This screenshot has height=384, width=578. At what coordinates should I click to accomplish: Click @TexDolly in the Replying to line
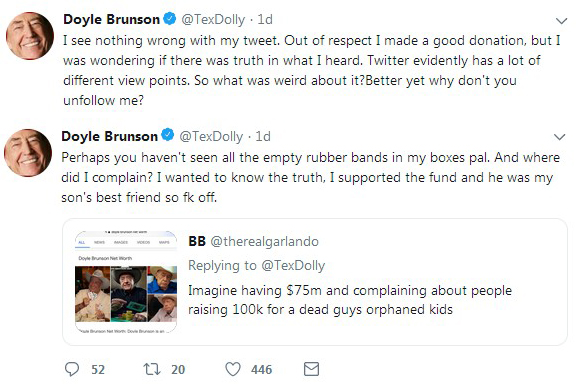pos(293,265)
